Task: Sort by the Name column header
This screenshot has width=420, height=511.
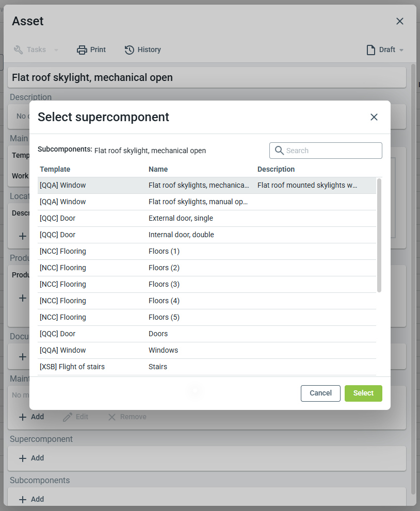Action: point(158,169)
